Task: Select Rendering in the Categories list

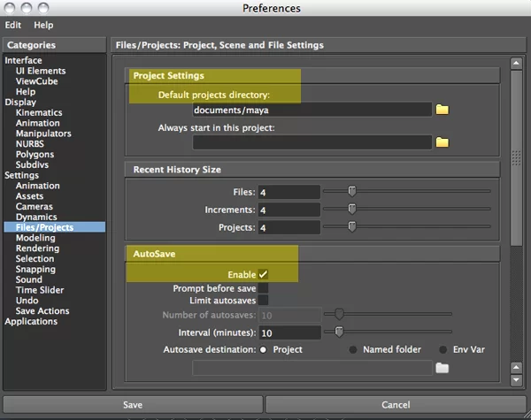Action: pos(37,248)
